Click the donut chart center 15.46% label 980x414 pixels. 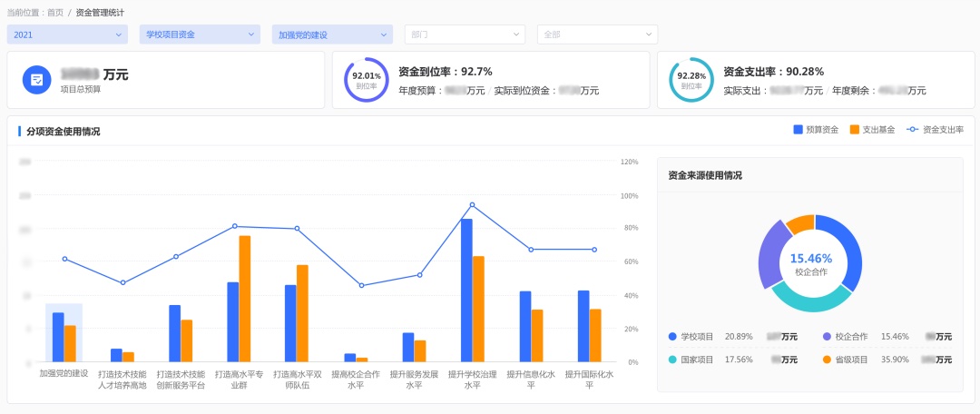pos(810,259)
